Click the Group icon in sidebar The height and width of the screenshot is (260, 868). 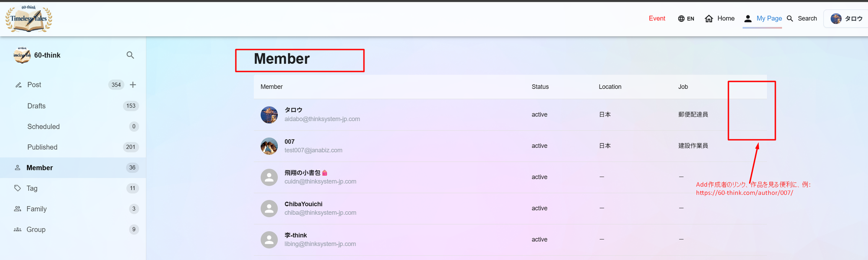pyautogui.click(x=17, y=230)
